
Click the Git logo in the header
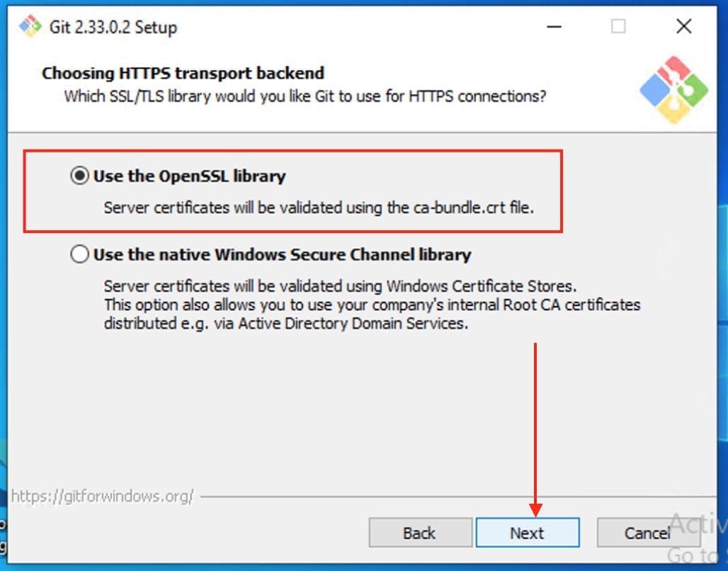point(673,89)
